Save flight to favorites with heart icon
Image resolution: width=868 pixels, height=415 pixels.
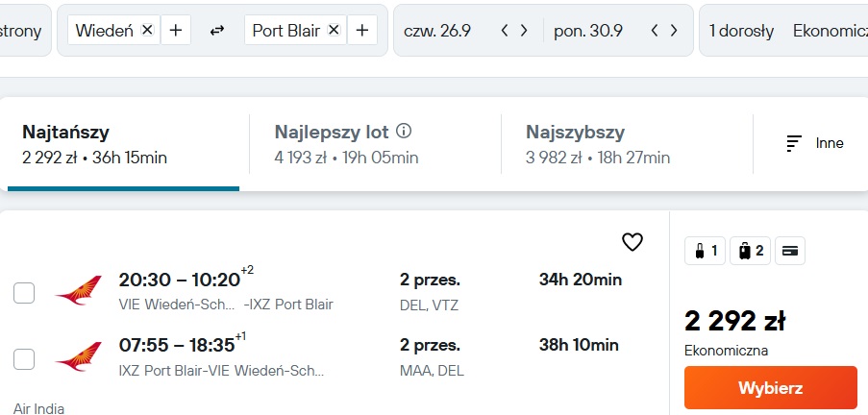632,242
